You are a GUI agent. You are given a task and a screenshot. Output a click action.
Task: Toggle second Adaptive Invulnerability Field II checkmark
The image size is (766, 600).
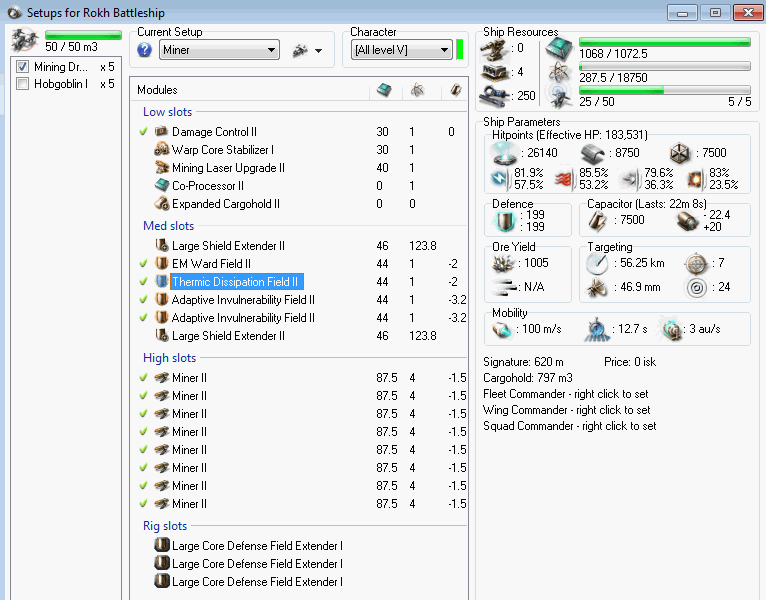(143, 318)
